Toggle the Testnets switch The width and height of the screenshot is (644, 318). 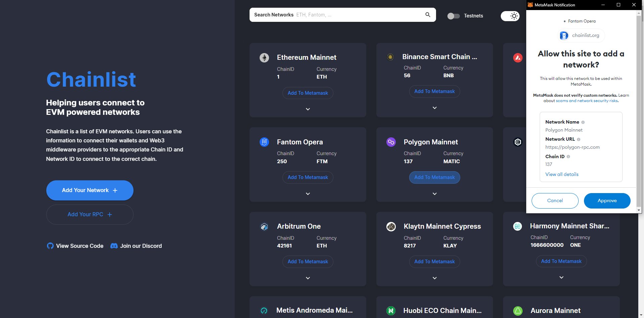453,16
